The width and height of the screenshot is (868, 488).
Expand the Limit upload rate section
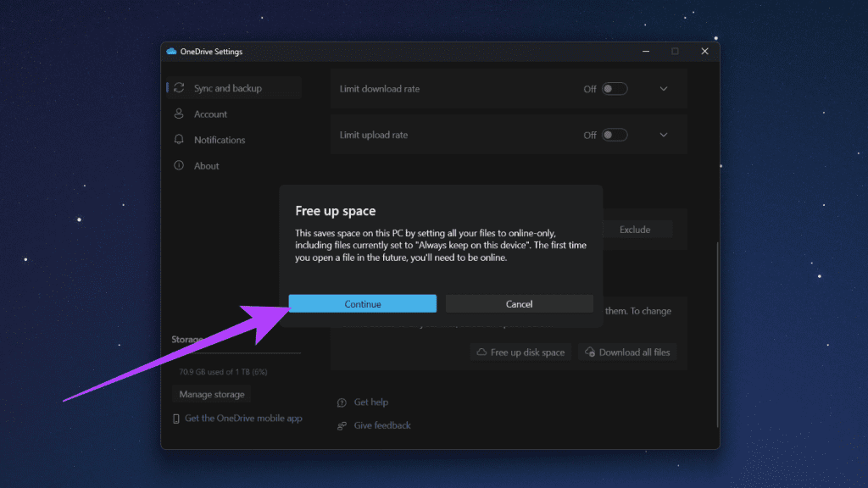664,135
